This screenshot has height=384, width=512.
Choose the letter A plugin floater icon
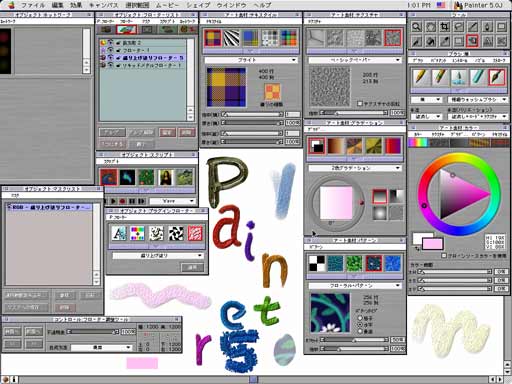pyautogui.click(x=119, y=233)
